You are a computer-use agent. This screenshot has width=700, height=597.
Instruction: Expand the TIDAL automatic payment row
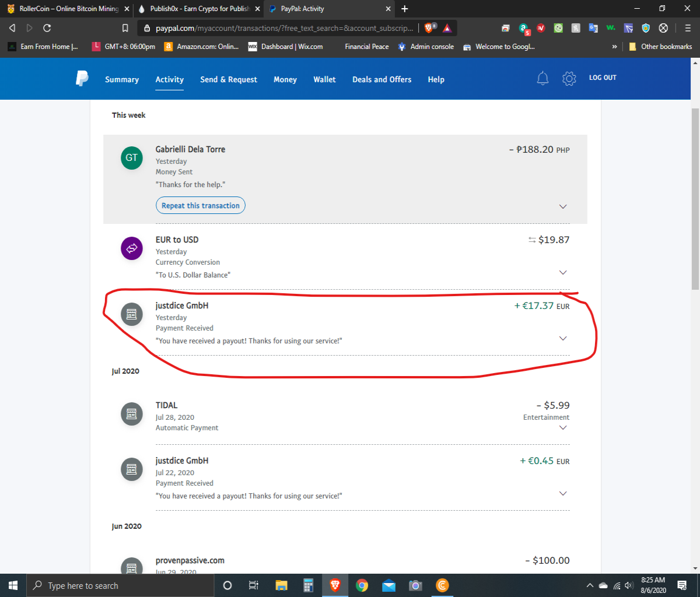(563, 427)
